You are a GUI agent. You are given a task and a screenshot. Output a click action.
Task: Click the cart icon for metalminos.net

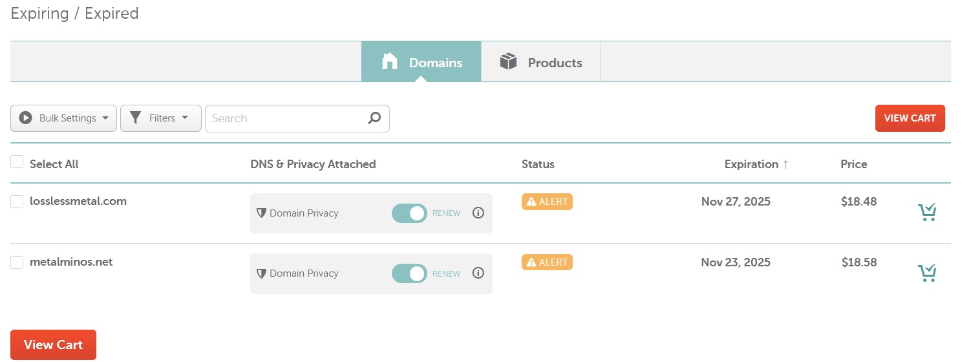point(927,273)
